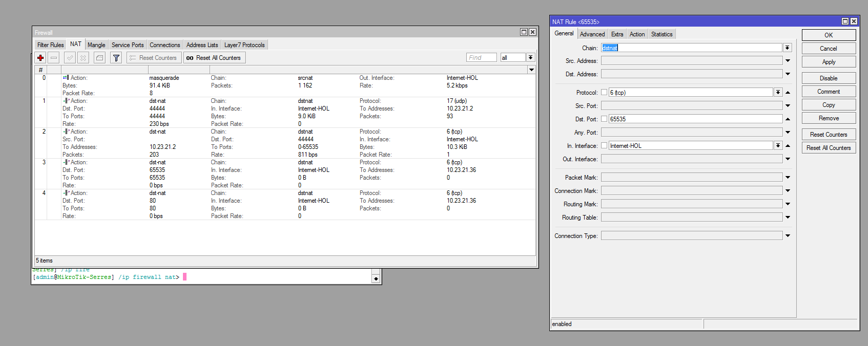Click the Find search field

click(x=481, y=57)
